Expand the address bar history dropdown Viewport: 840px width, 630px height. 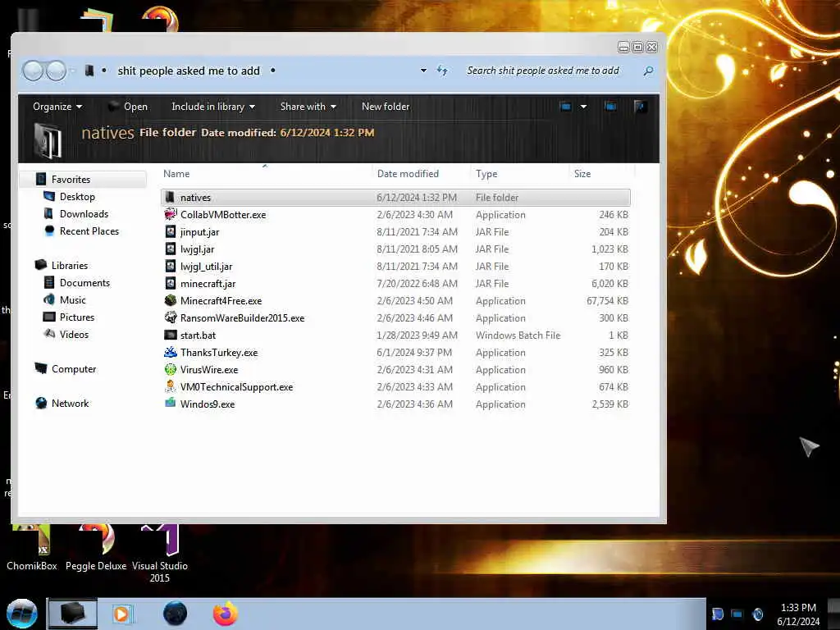click(423, 71)
